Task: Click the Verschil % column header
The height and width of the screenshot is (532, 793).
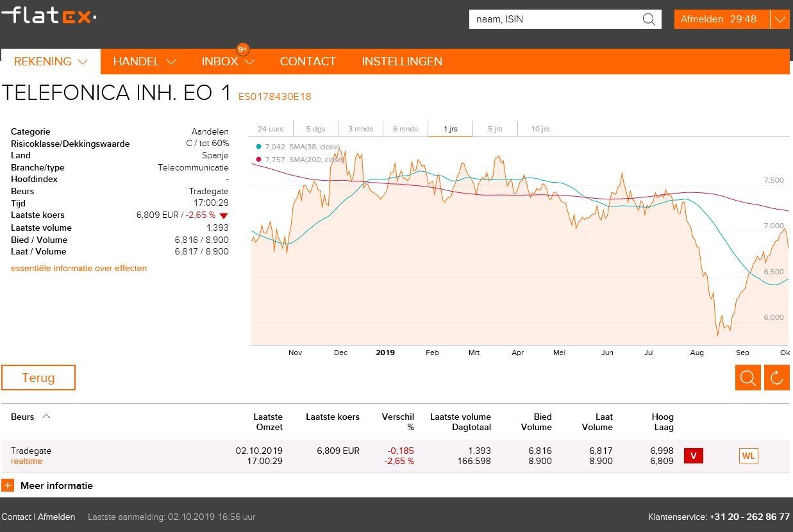Action: pos(397,422)
